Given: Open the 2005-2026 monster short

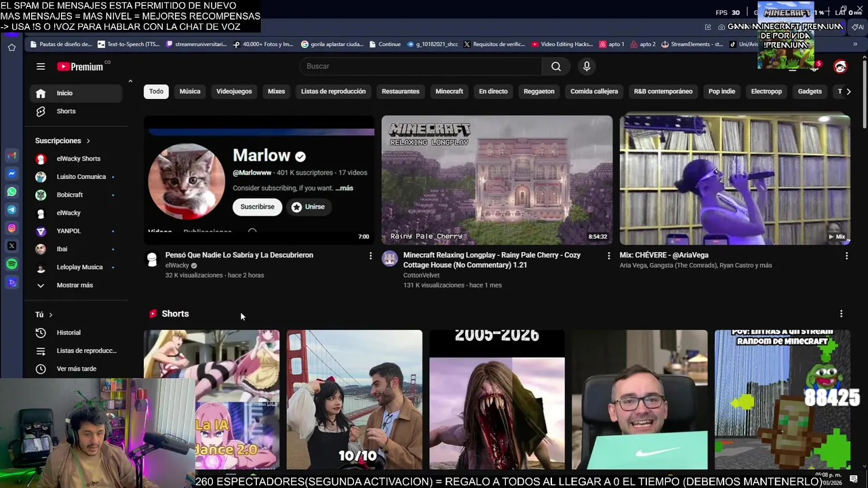Looking at the screenshot, I should tap(497, 400).
